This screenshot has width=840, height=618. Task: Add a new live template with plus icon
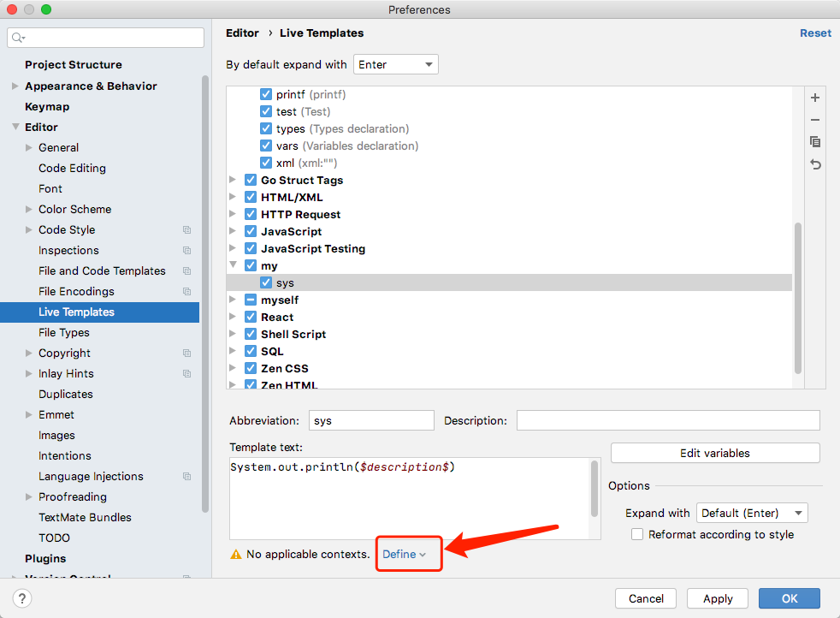click(x=815, y=98)
